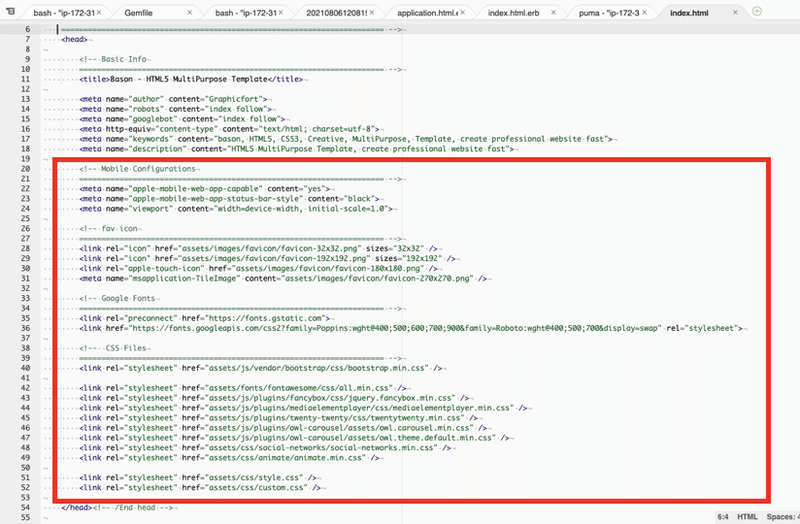Click the favicon-192x192.png link line
Image resolution: width=800 pixels, height=524 pixels.
265,259
